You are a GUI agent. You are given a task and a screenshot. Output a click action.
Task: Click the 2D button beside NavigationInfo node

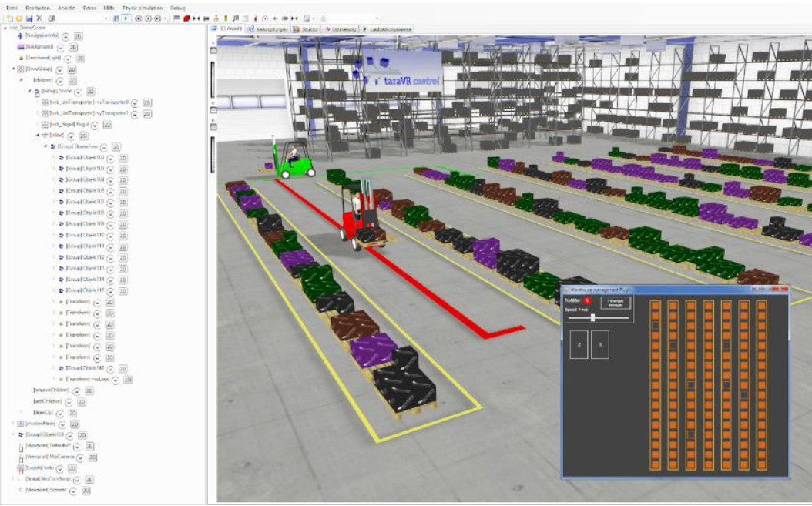[x=79, y=35]
